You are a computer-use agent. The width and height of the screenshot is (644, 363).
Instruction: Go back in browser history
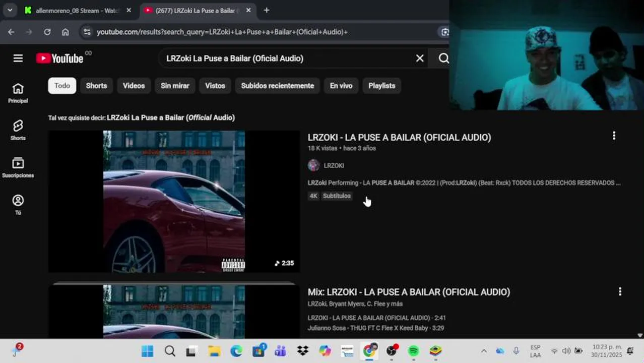pos(11,32)
